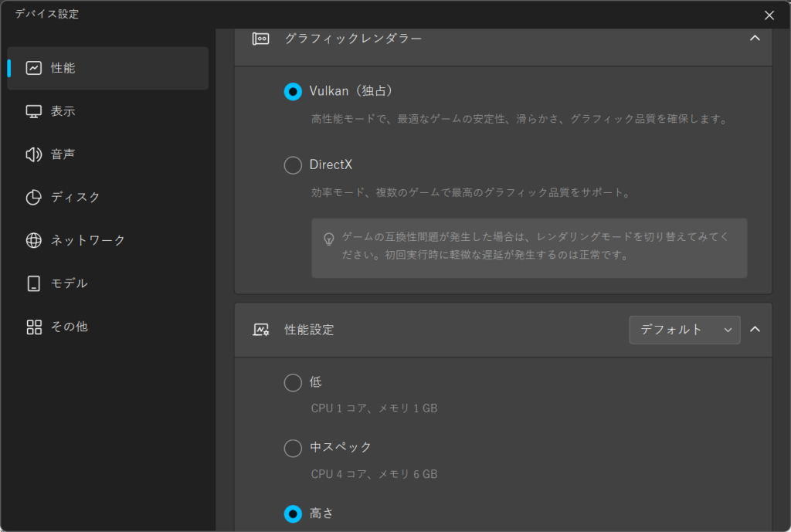Close the デバイス設定 window
This screenshot has width=791, height=532.
click(x=769, y=15)
